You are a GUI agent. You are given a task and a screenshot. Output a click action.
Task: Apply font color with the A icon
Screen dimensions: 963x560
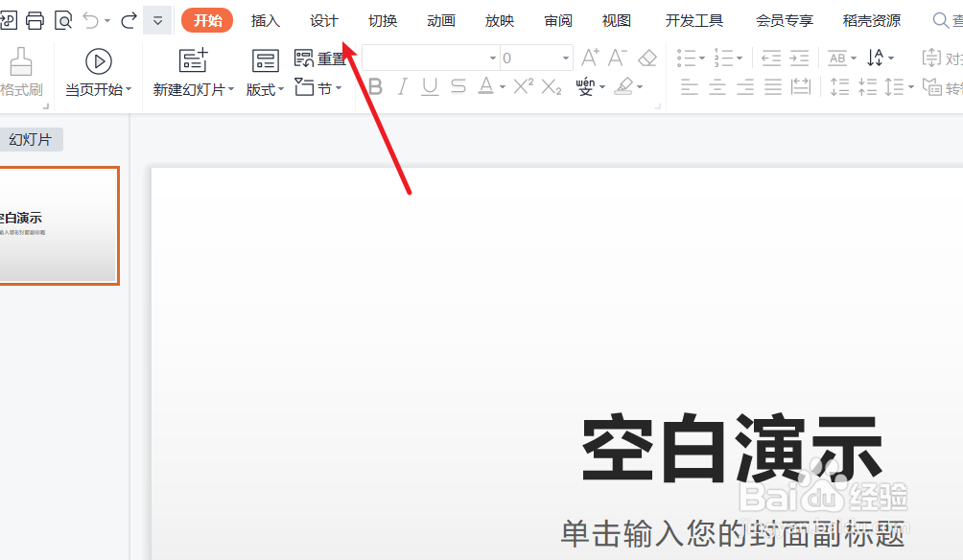tap(485, 86)
